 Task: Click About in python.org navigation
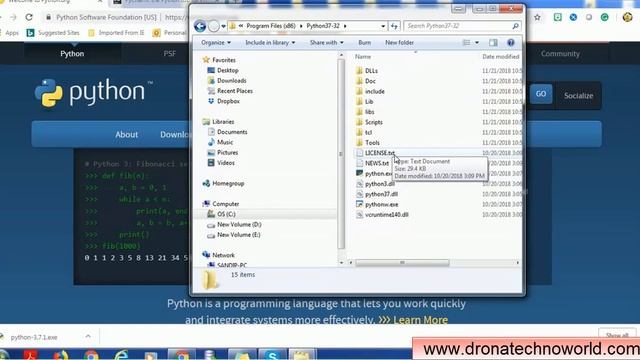coord(127,135)
